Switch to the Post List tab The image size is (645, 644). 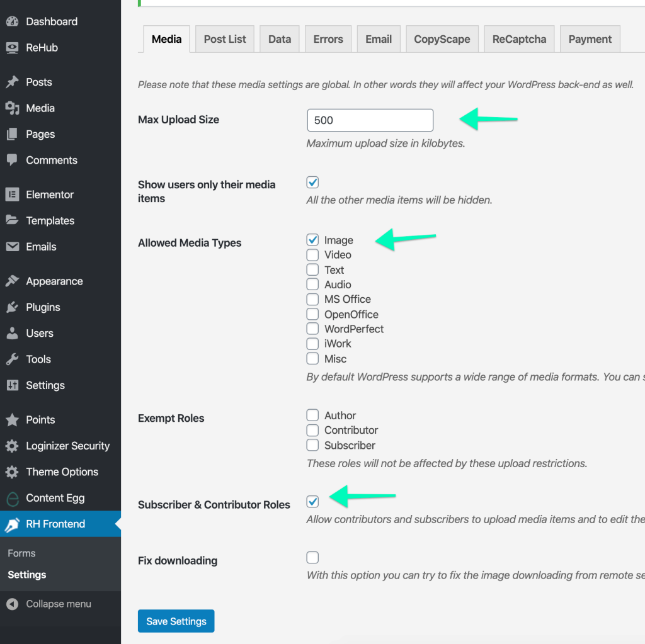click(225, 39)
